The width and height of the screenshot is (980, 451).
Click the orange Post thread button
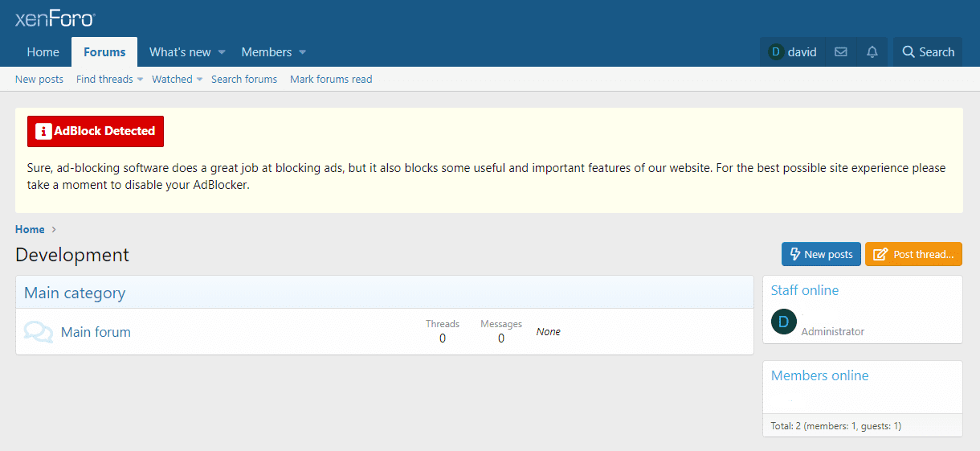coord(913,254)
